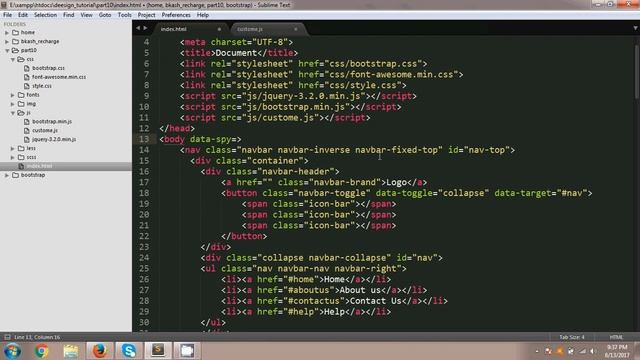Open bootstrap.css in sidebar
This screenshot has width=640, height=360.
coord(48,68)
